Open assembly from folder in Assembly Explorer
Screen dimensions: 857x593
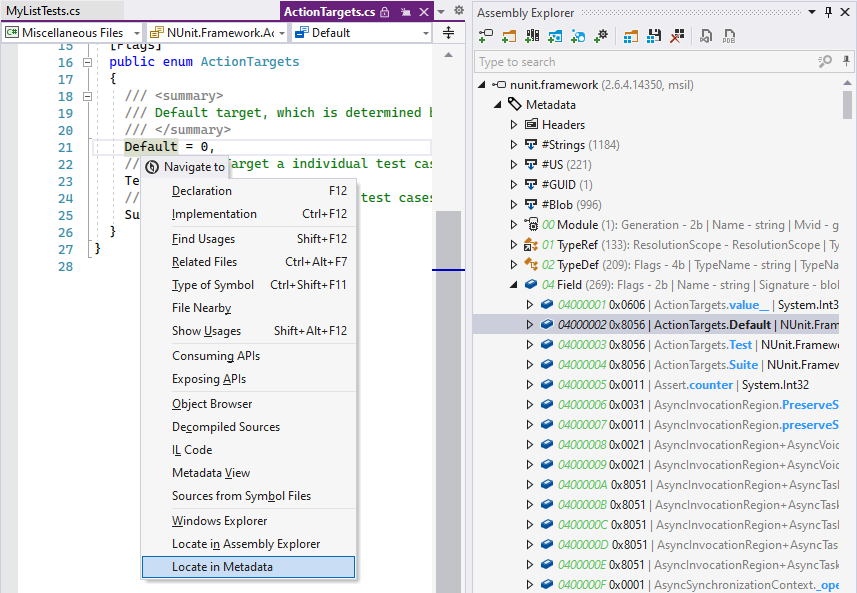coord(508,35)
